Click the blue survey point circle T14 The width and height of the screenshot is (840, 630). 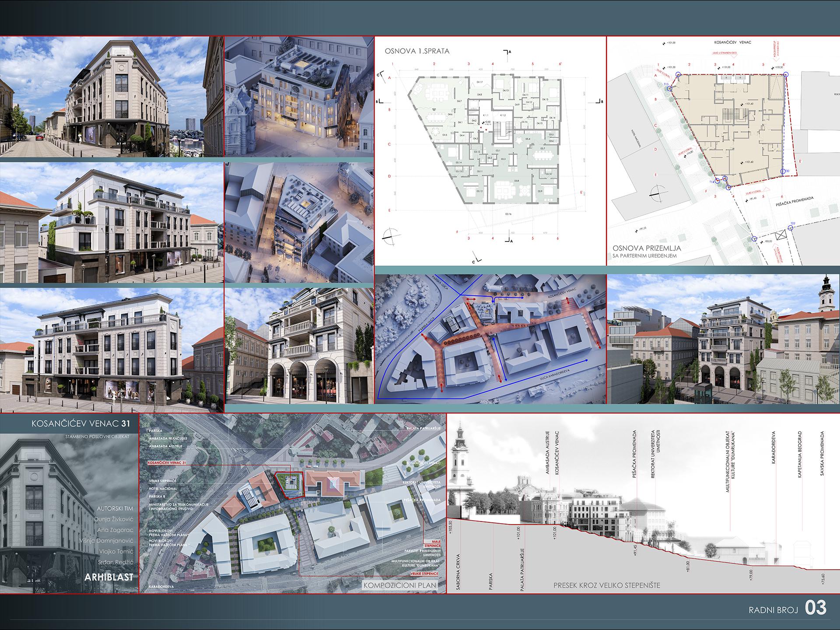pyautogui.click(x=718, y=181)
